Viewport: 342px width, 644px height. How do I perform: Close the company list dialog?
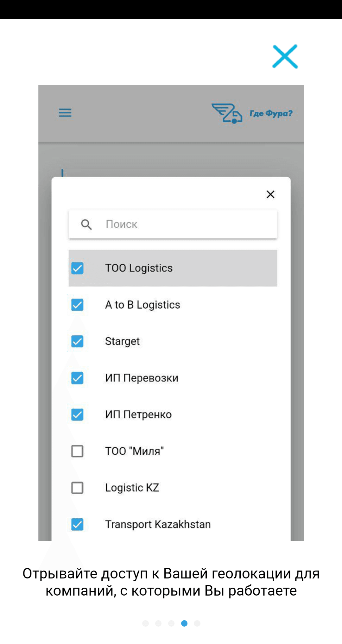270,194
